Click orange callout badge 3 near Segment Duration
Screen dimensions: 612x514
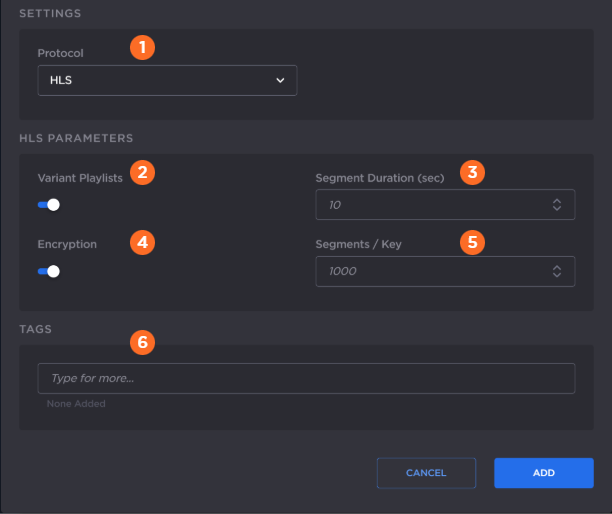click(472, 172)
